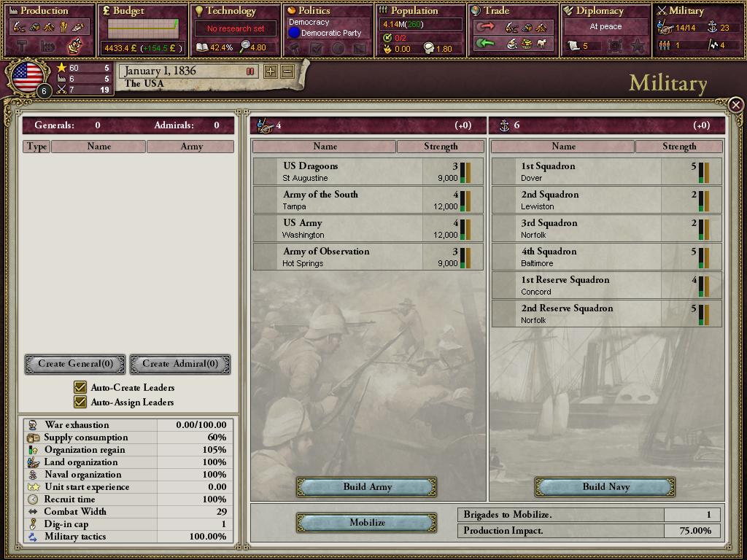Click the anchor icon in navy header
The height and width of the screenshot is (560, 747).
(504, 125)
